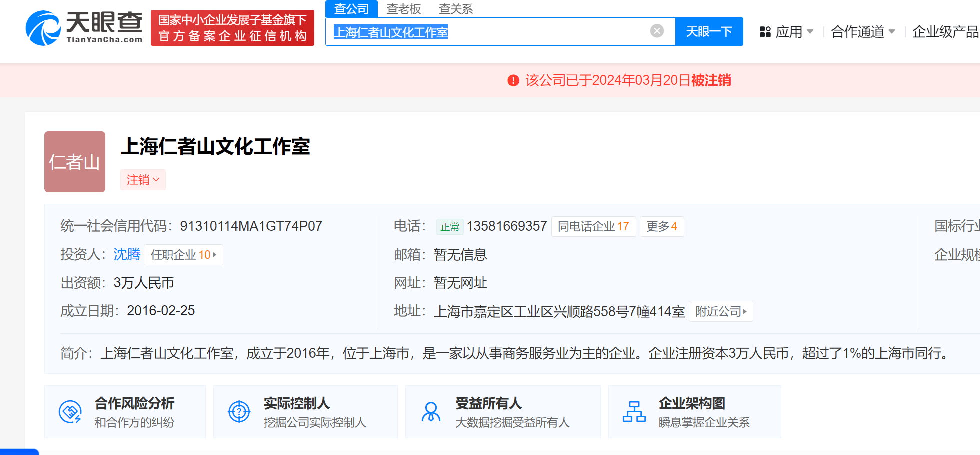
Task: Expand 更多 4 phone numbers
Action: [661, 226]
